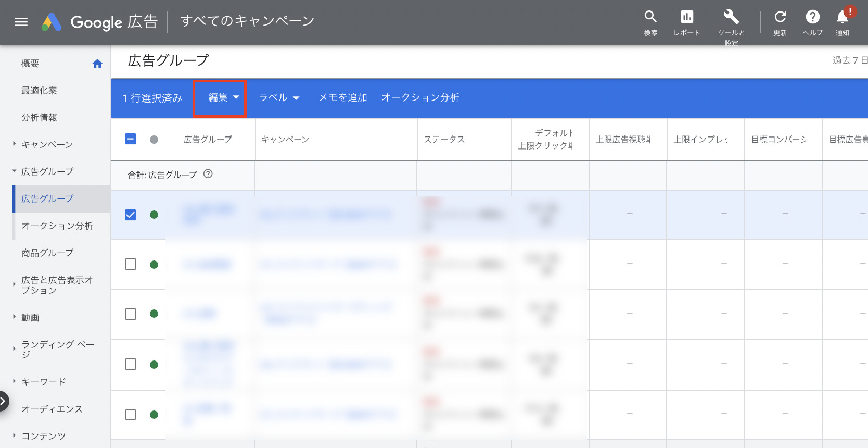
Task: Click メモを追加 button
Action: tap(342, 97)
